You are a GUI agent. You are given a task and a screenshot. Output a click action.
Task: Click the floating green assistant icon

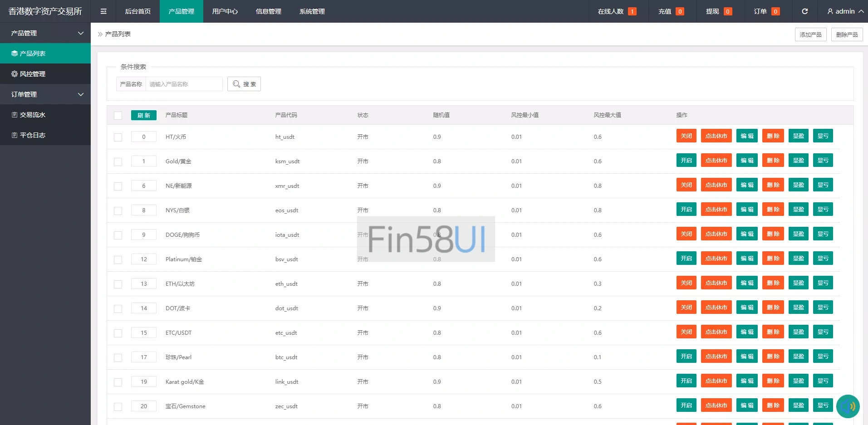coord(848,406)
